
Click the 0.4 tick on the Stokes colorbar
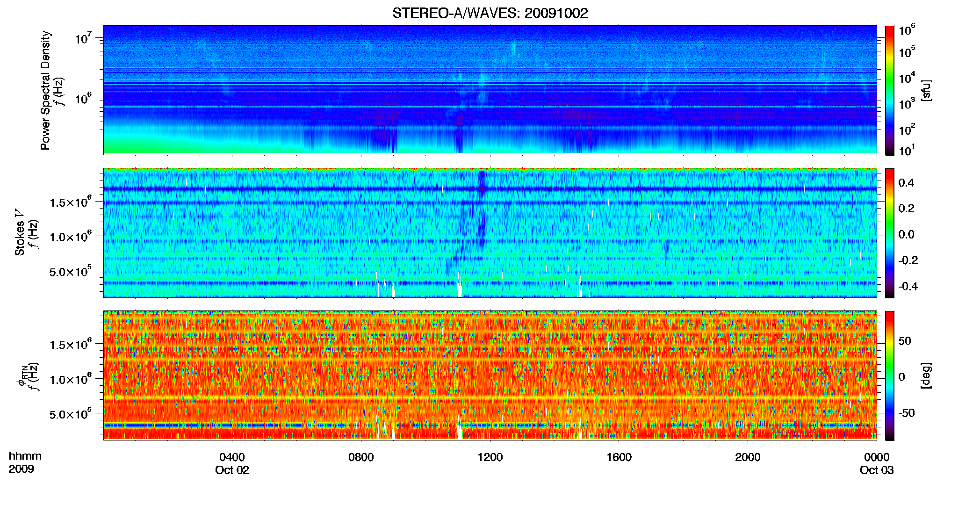click(x=906, y=182)
